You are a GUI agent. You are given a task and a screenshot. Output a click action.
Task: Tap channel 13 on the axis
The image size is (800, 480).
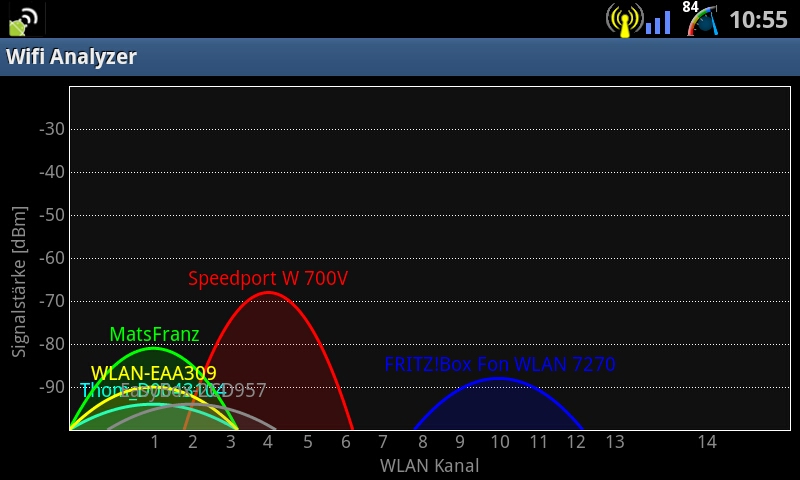point(615,442)
